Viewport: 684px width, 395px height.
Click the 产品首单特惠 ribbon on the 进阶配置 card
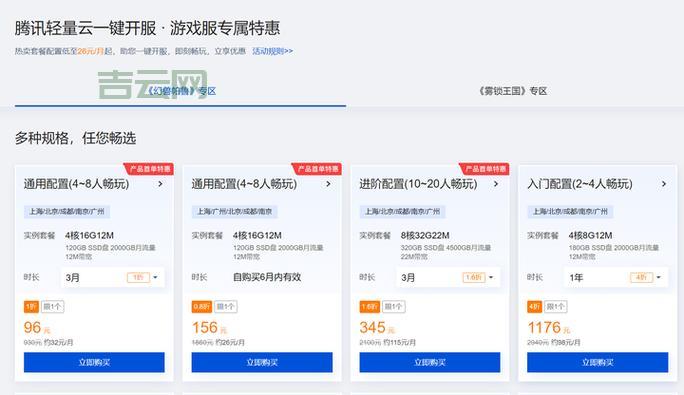pyautogui.click(x=485, y=169)
